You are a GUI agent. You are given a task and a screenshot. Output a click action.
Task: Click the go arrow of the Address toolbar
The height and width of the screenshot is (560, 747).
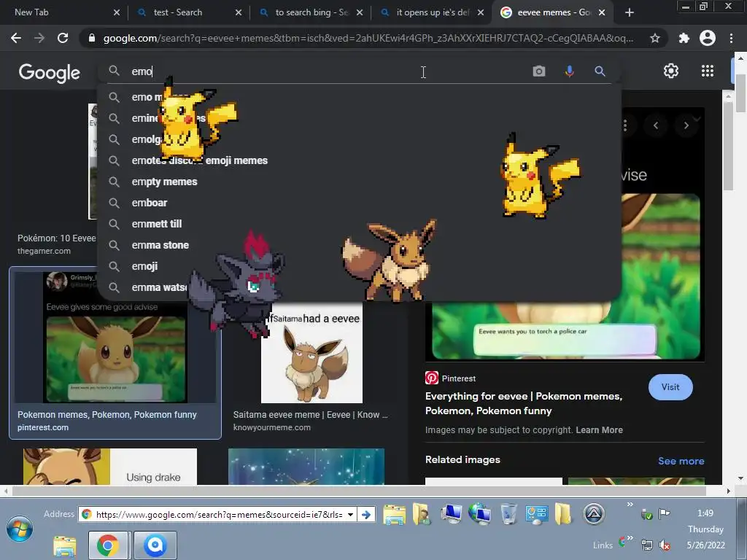click(366, 514)
